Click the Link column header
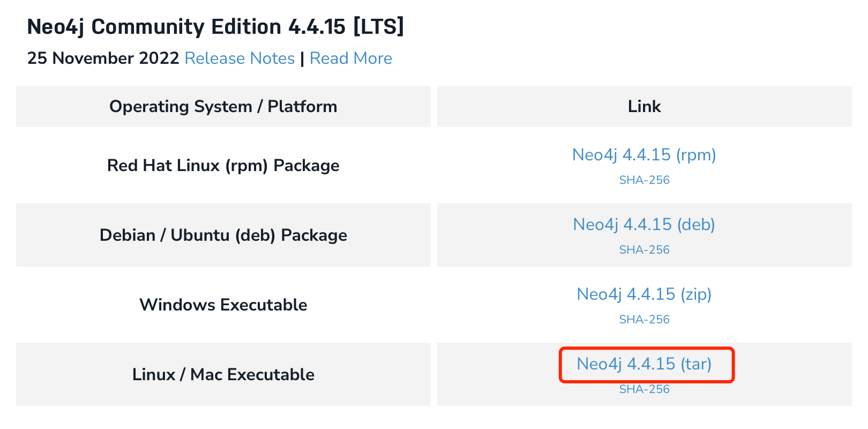Viewport: 868px width, 429px height. 644,107
